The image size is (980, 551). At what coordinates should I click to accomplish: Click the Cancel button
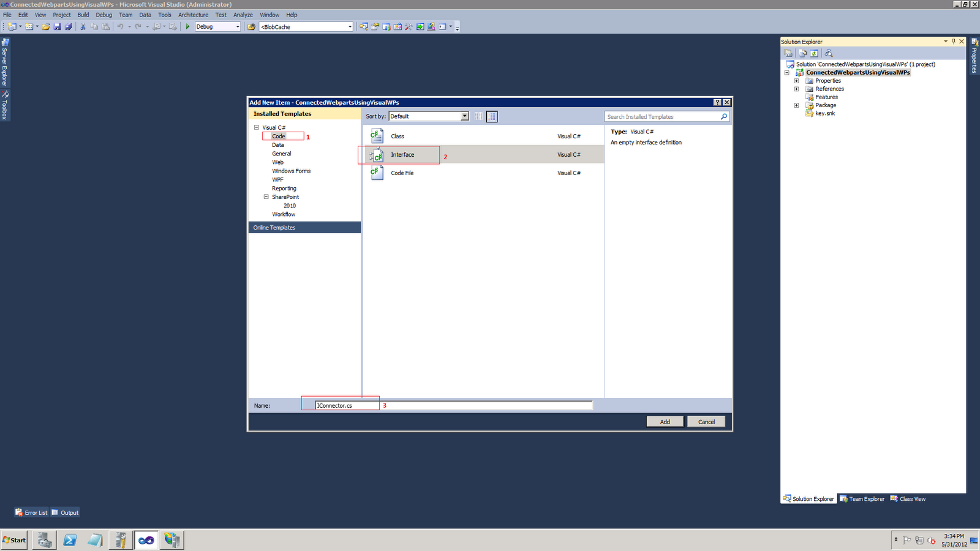coord(706,422)
